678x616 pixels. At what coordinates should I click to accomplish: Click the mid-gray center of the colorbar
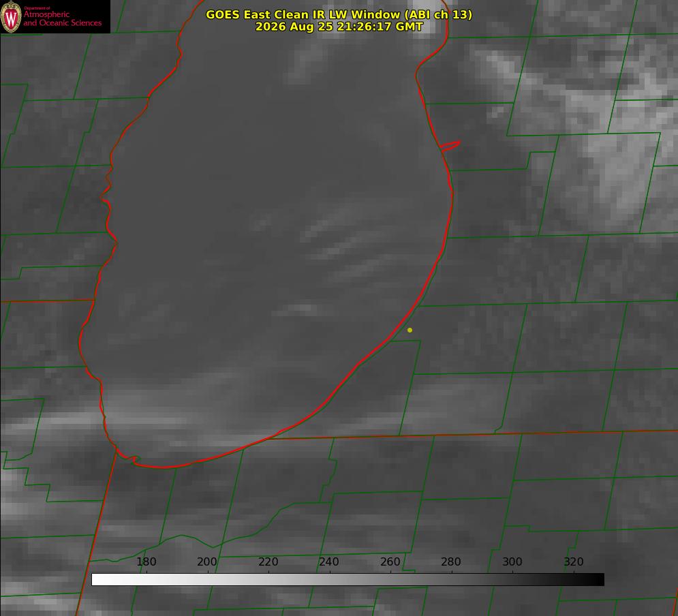pos(348,580)
